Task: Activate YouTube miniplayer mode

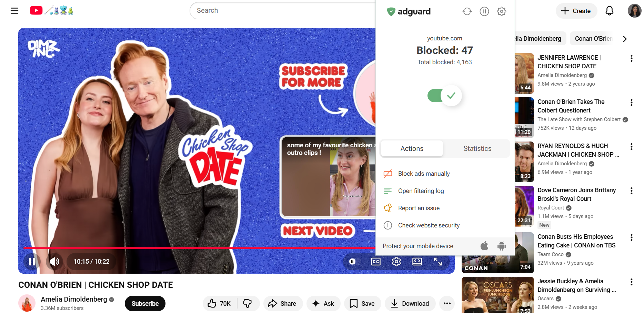Action: coord(417,262)
